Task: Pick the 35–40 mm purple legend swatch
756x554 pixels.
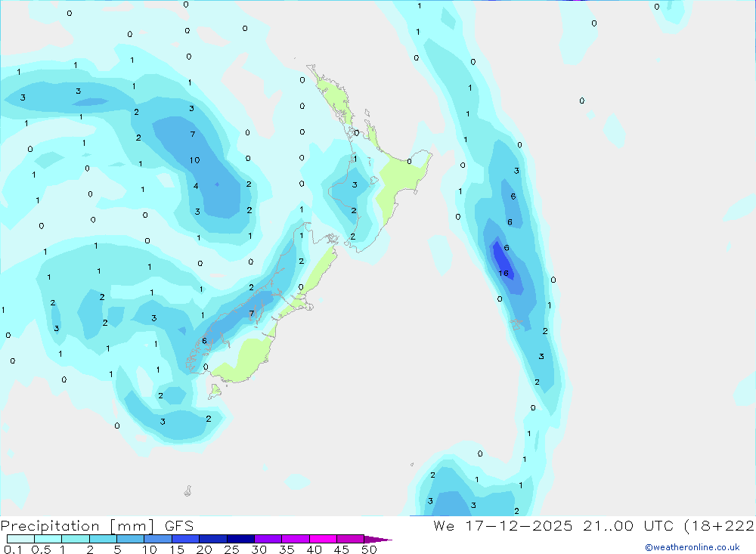Action: click(296, 539)
